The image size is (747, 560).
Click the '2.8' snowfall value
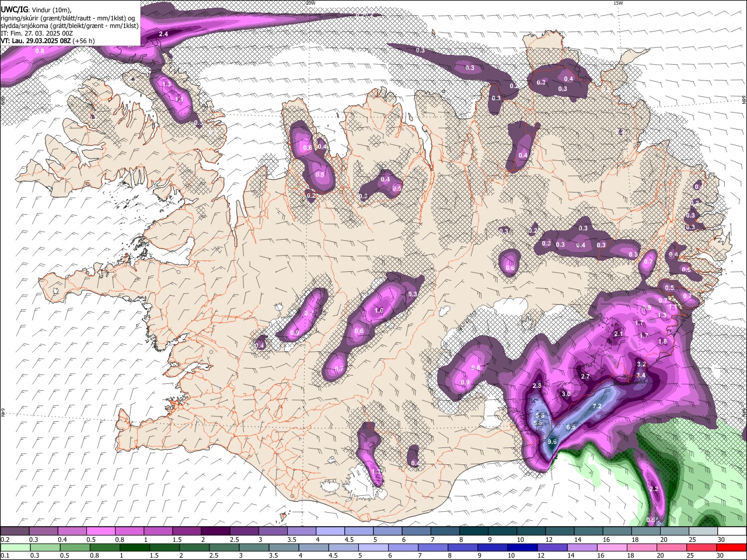(x=537, y=386)
